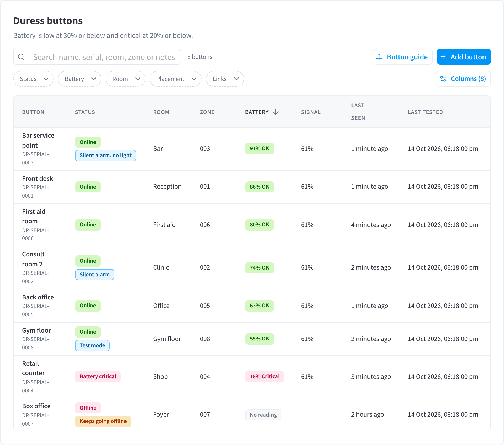Image resolution: width=504 pixels, height=445 pixels.
Task: Expand the Status filter dropdown
Action: click(33, 79)
